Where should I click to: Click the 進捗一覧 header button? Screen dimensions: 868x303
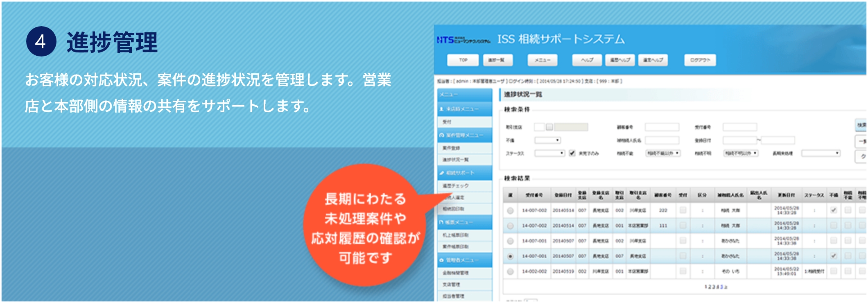(x=497, y=60)
